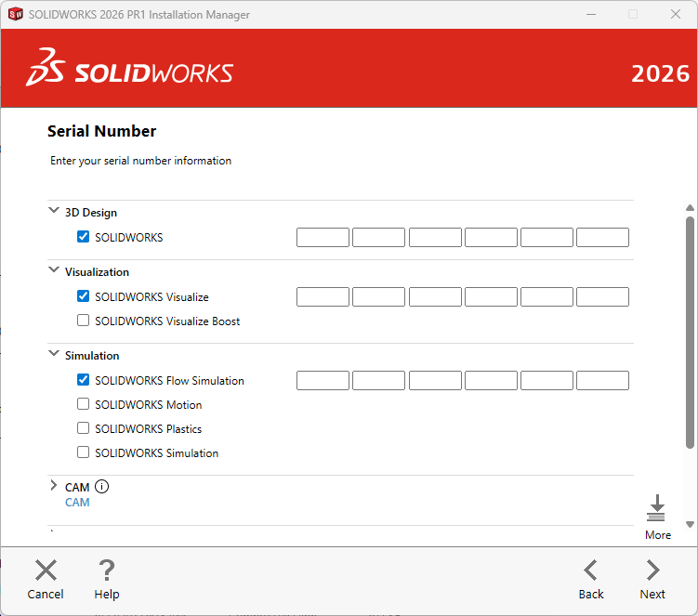This screenshot has height=616, width=698.
Task: Click first serial number field for SOLIDWORKS
Action: click(323, 237)
